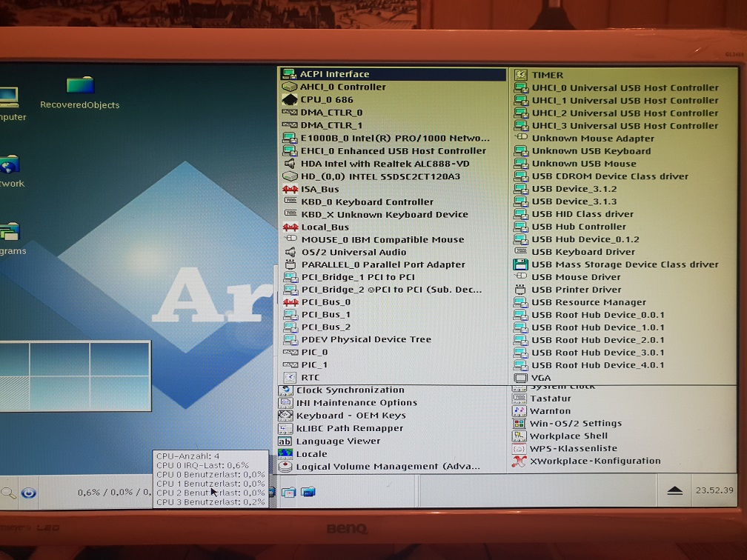Select the PCI_Bus_0 red bus icon
This screenshot has width=747, height=560.
coord(290,302)
